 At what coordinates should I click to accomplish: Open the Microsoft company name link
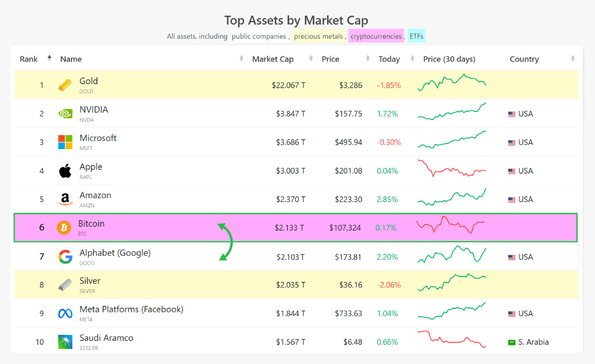click(x=98, y=138)
